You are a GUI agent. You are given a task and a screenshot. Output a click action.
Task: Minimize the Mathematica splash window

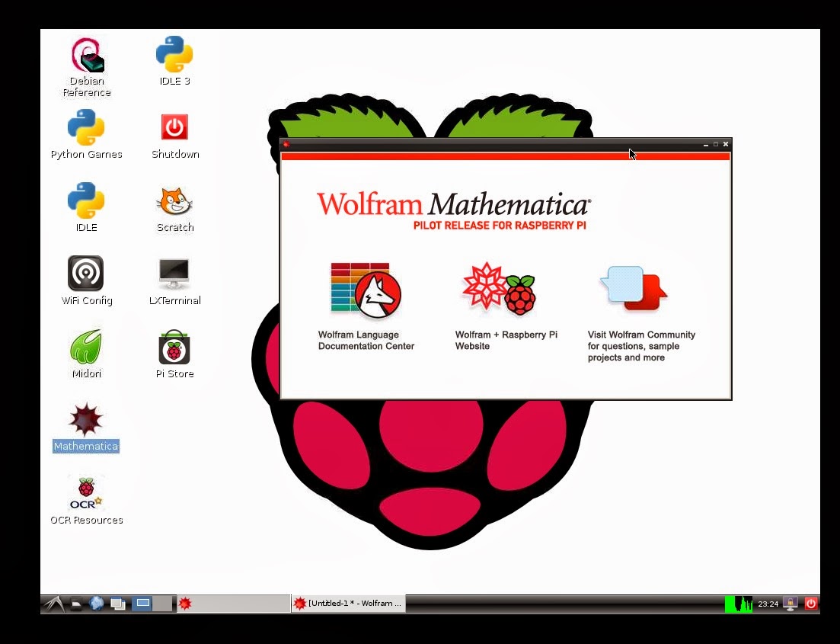click(x=706, y=144)
